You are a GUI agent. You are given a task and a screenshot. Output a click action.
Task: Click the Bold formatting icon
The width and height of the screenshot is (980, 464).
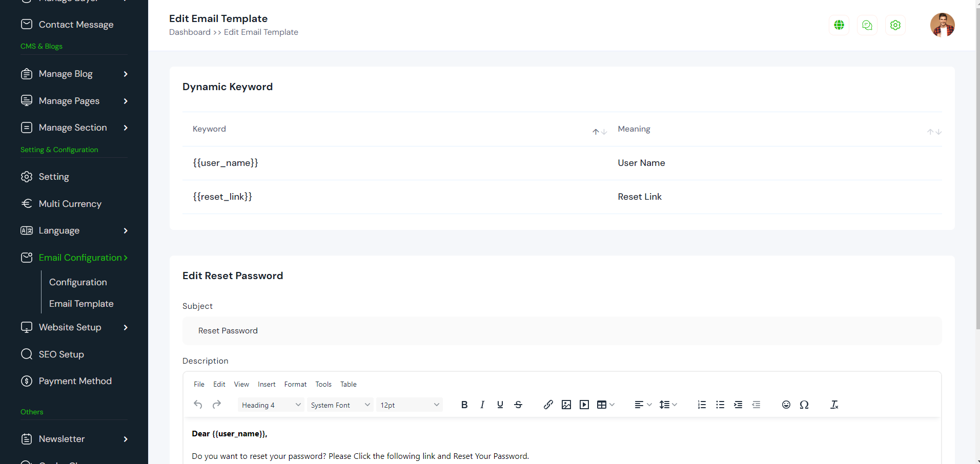point(464,405)
